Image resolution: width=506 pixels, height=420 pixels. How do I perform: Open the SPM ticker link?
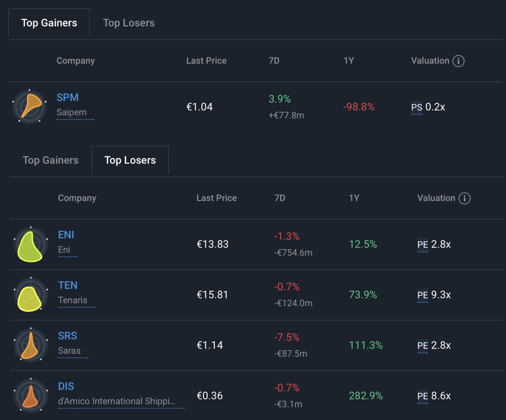[x=67, y=97]
